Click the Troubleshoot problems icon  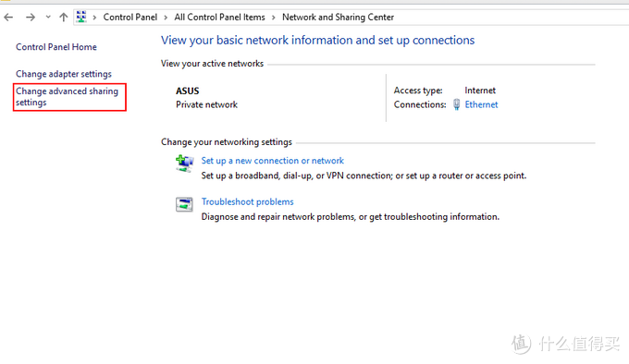pyautogui.click(x=184, y=204)
